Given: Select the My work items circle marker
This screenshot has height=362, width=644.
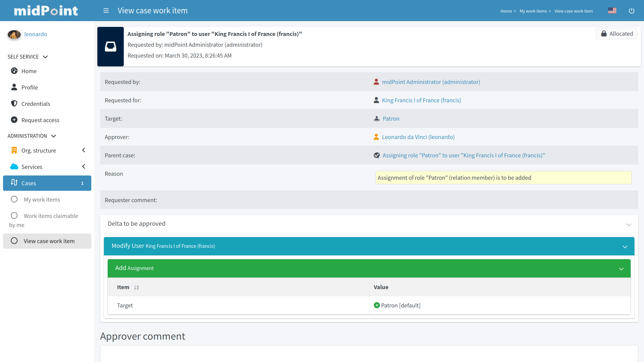Looking at the screenshot, I should [14, 199].
